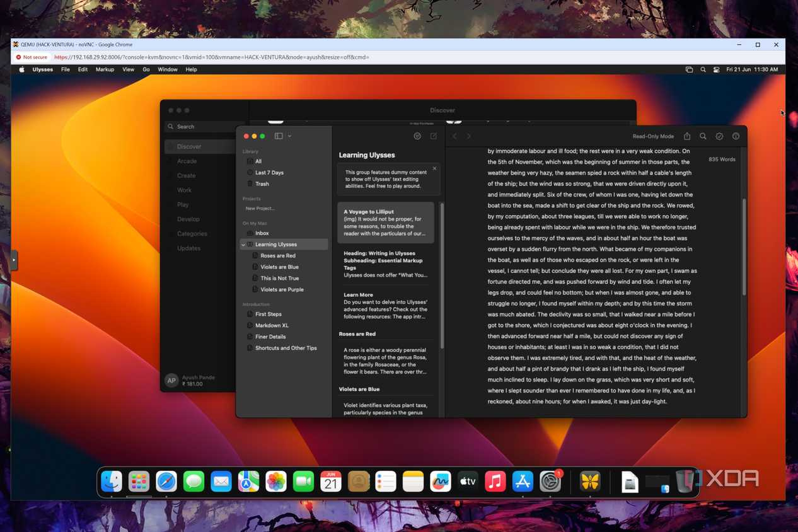
Task: Go forward with the editor's right arrow
Action: pyautogui.click(x=469, y=136)
